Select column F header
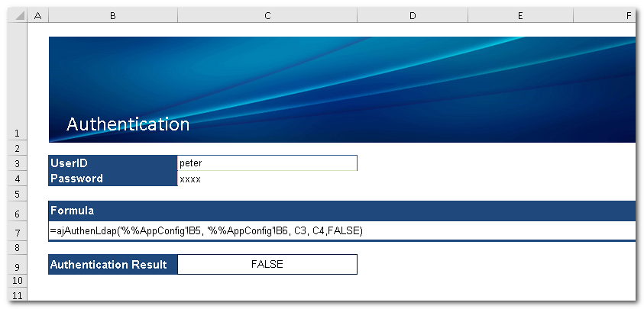 click(x=604, y=15)
